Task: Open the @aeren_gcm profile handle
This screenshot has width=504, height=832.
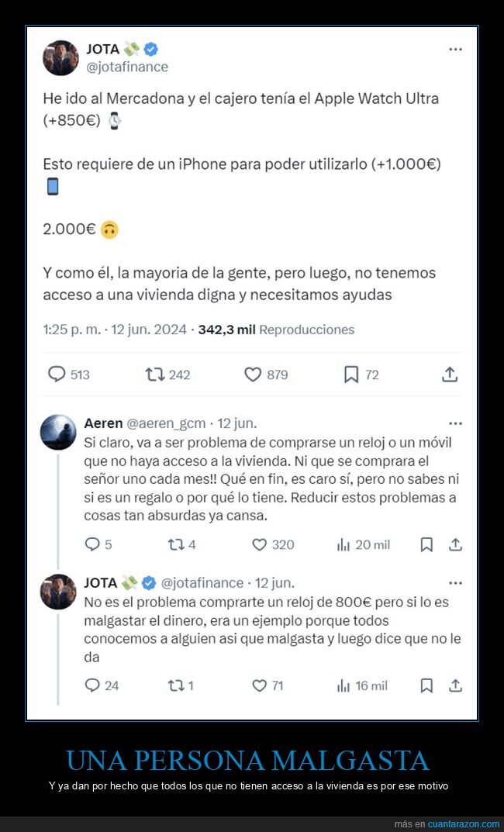Action: pyautogui.click(x=165, y=423)
